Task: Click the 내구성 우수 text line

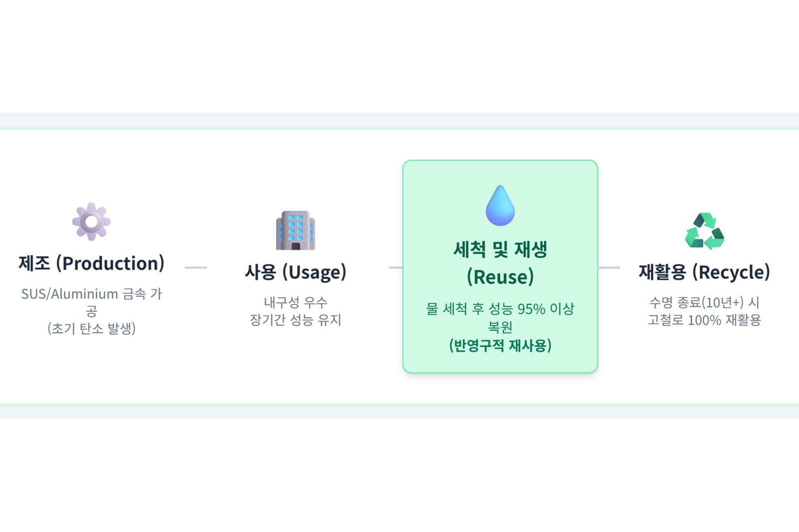Action: point(296,302)
